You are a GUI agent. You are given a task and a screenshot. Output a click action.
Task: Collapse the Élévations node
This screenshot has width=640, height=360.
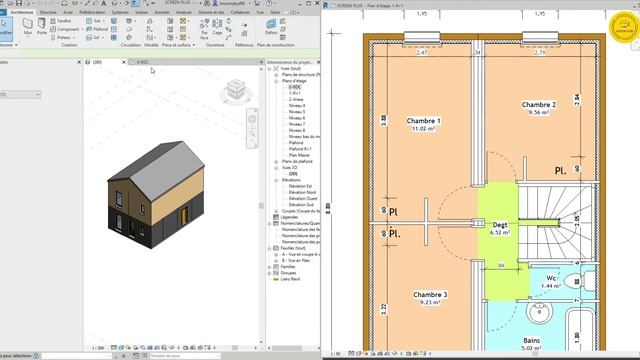[276, 180]
